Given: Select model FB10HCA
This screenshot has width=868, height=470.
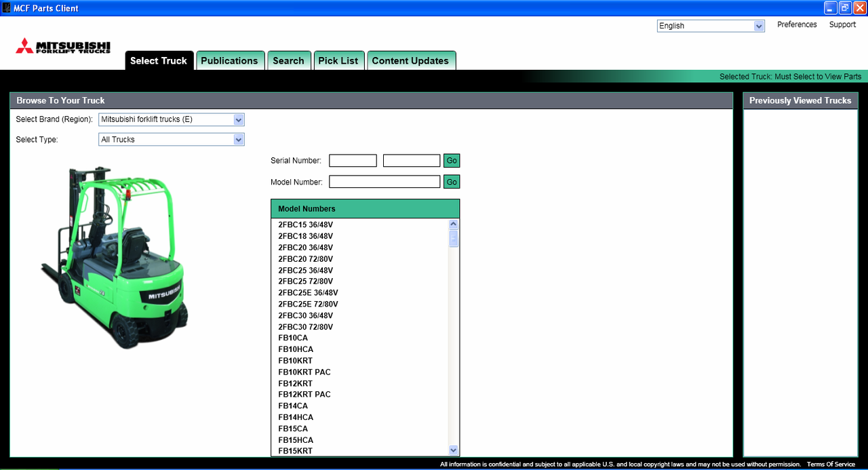Looking at the screenshot, I should pos(296,349).
